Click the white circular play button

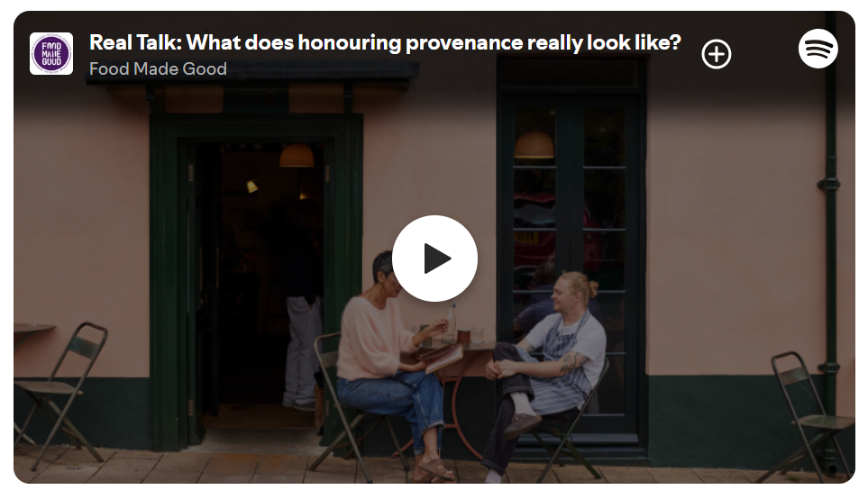(434, 259)
